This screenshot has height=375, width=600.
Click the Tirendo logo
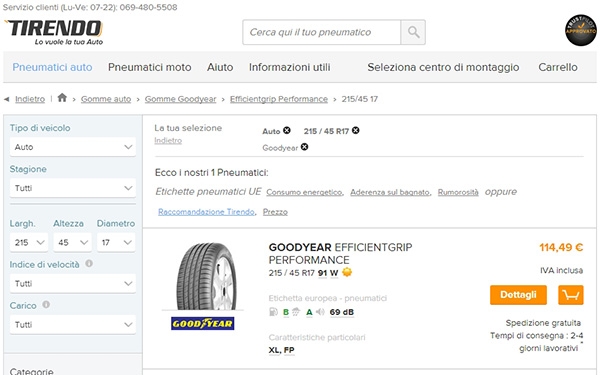54,32
